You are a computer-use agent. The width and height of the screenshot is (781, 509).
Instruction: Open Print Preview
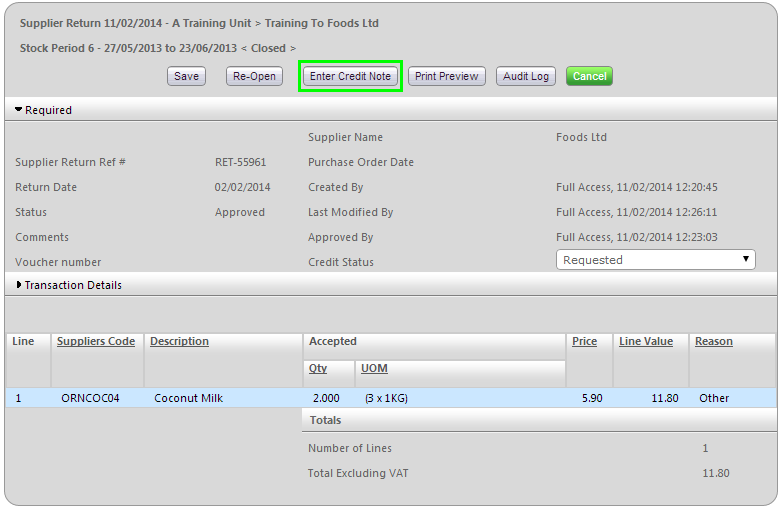click(446, 76)
